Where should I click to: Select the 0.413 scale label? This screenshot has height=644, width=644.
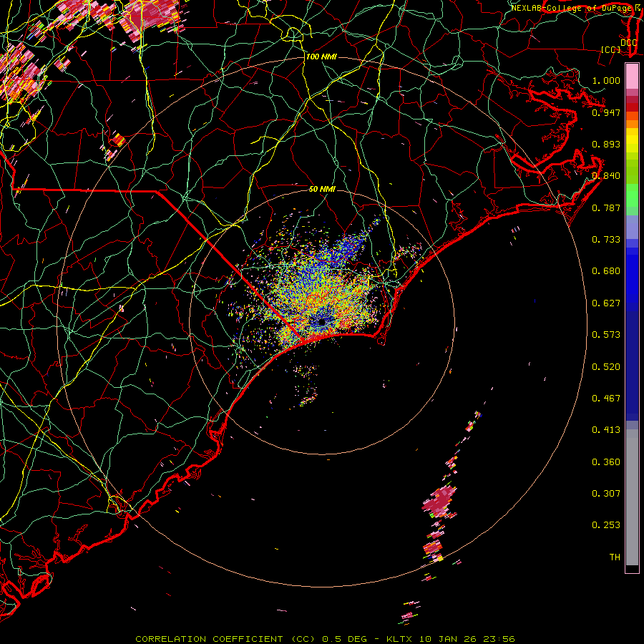606,430
